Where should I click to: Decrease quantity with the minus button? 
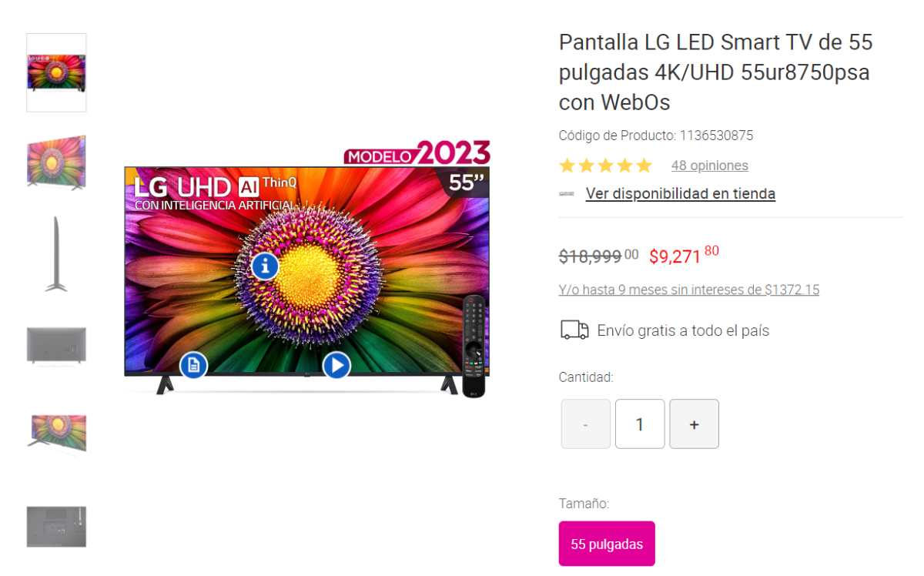pos(586,424)
